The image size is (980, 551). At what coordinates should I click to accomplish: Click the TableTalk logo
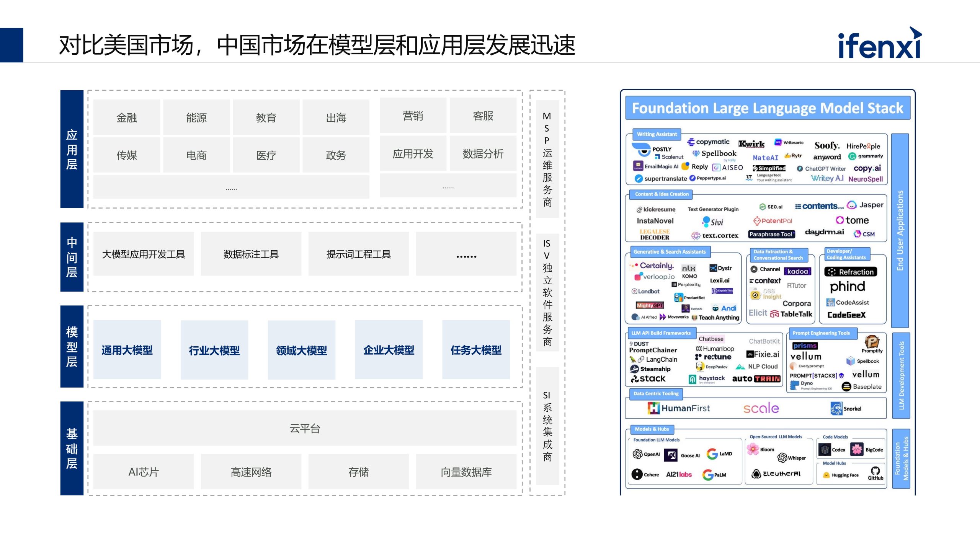(x=791, y=314)
